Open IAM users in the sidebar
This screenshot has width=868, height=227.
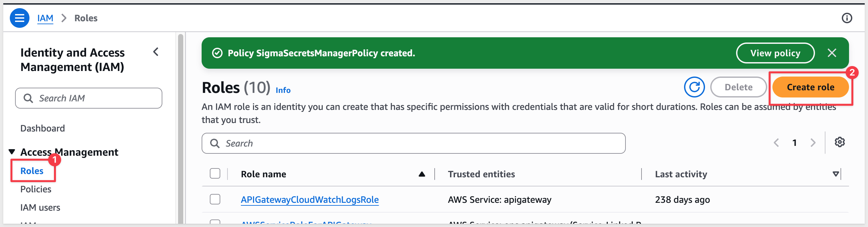40,207
